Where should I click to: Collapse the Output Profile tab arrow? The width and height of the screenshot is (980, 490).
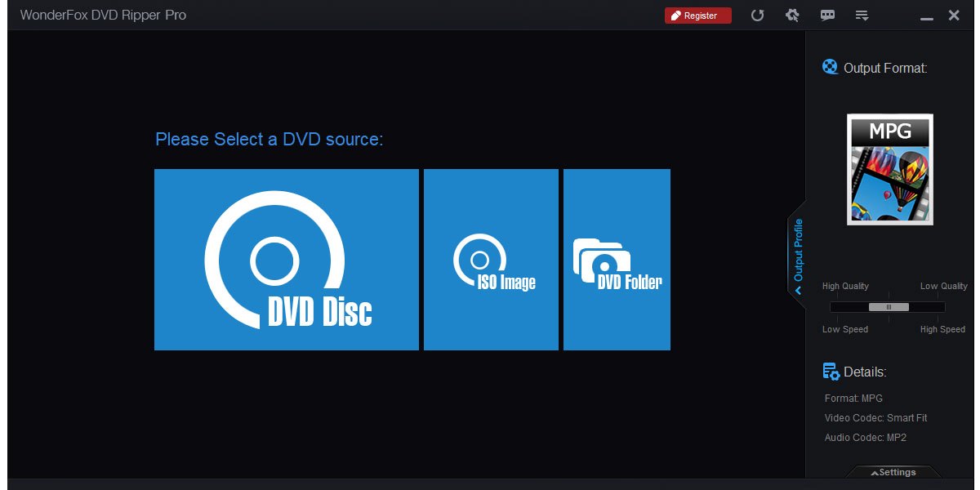(798, 287)
